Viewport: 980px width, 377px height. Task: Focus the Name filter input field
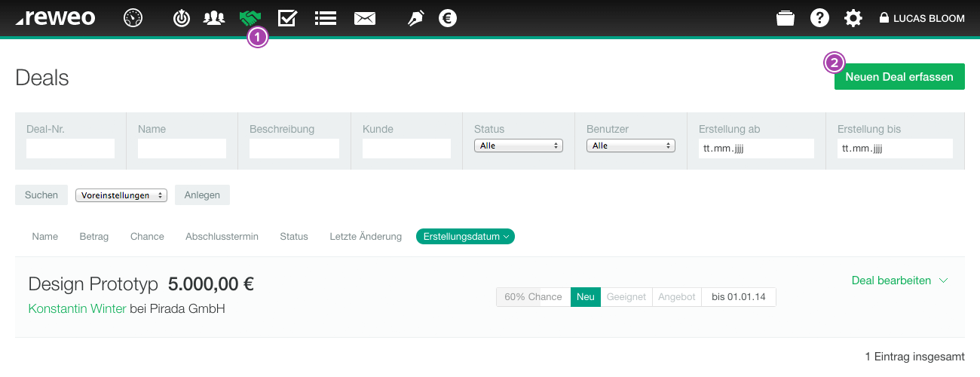tap(182, 149)
